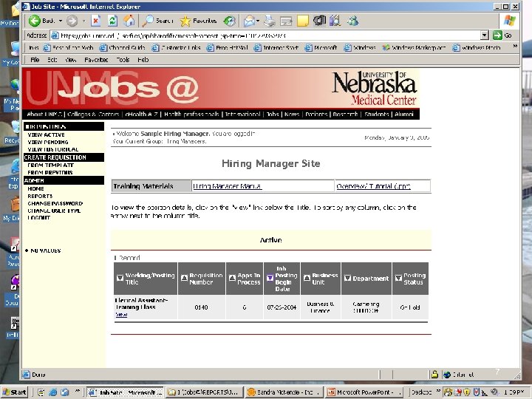Click Logout in the sidebar
532x399 pixels.
[38, 218]
